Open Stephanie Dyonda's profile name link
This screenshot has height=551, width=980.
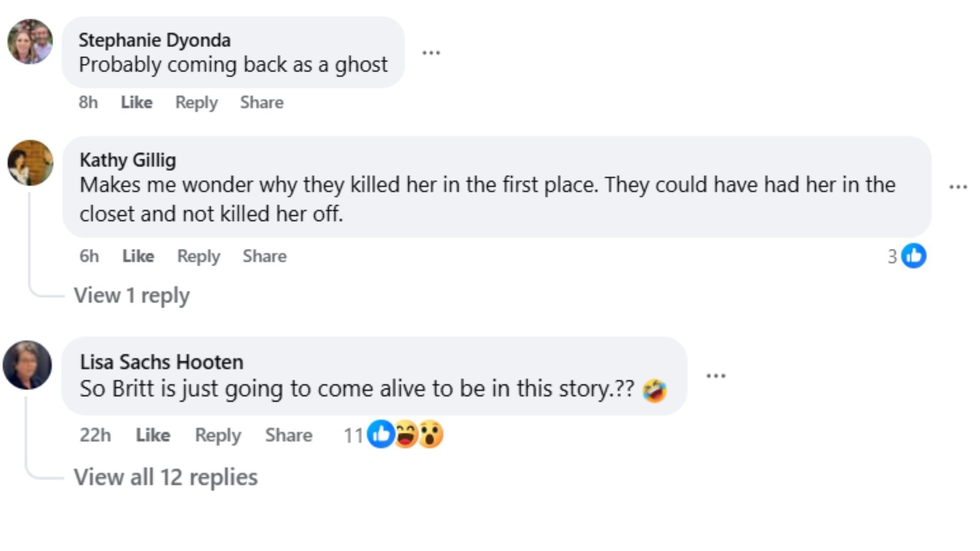pos(154,40)
